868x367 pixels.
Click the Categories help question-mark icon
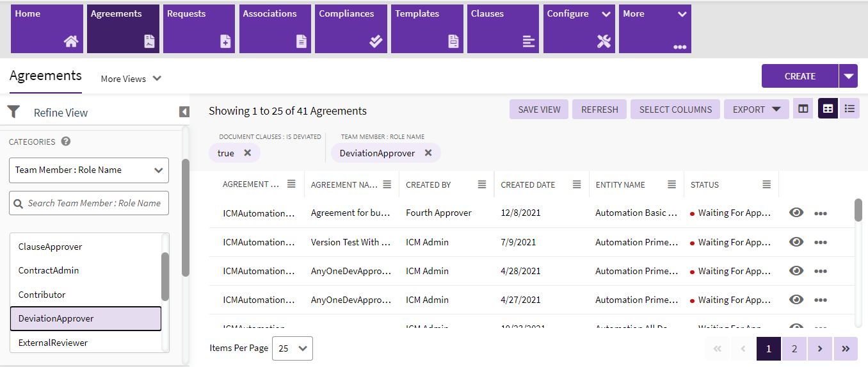pos(65,142)
